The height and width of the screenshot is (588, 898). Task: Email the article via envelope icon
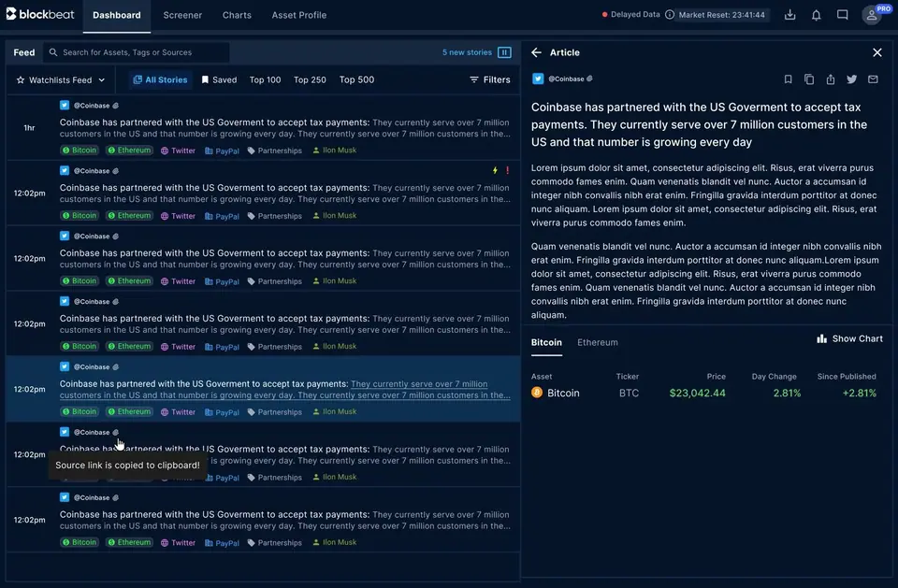(x=873, y=79)
